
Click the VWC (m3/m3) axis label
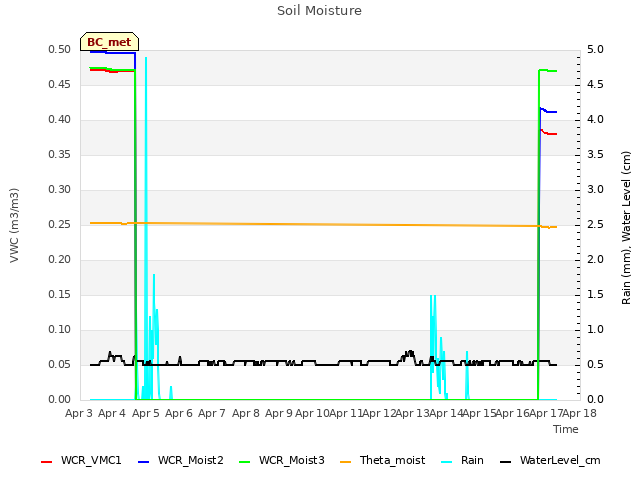pyautogui.click(x=14, y=225)
